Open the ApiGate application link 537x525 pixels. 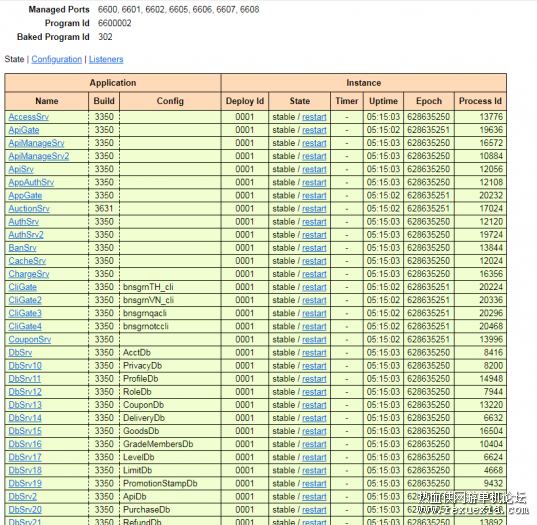pyautogui.click(x=24, y=130)
